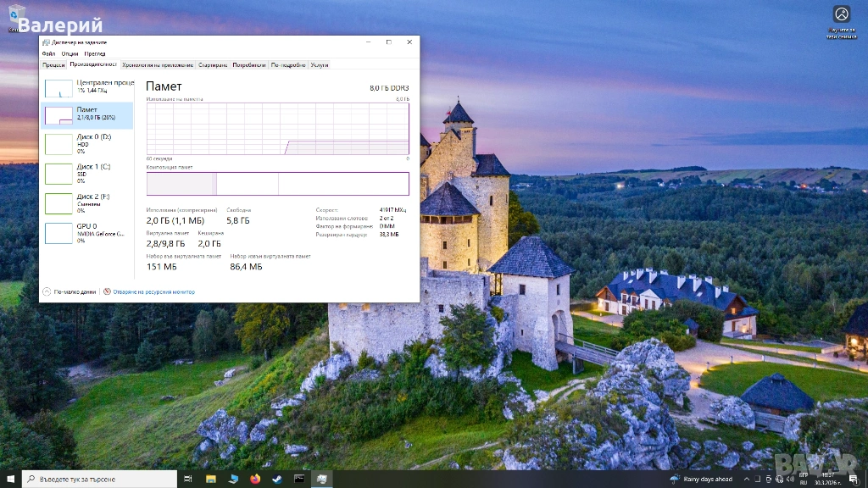
Task: Select Диск 0 (D:) in the sidebar
Action: [x=86, y=143]
